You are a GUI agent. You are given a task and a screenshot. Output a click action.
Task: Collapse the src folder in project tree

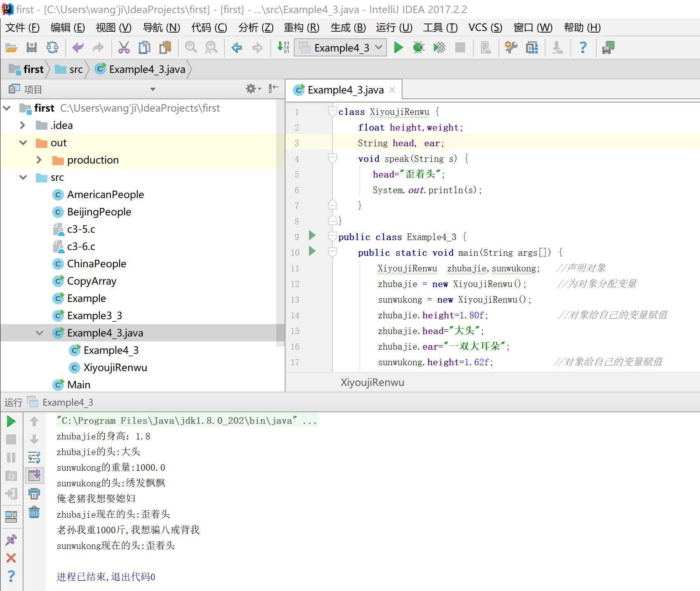pyautogui.click(x=23, y=178)
